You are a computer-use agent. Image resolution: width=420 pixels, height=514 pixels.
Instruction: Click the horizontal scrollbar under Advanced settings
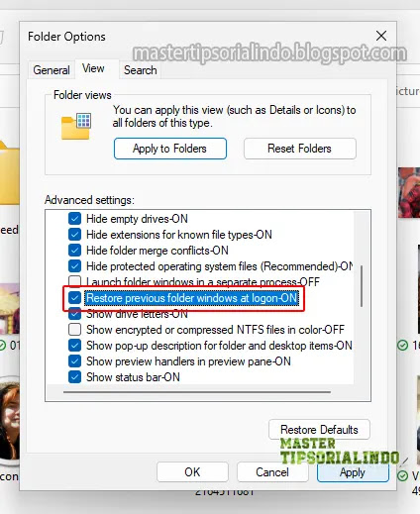coord(197,392)
